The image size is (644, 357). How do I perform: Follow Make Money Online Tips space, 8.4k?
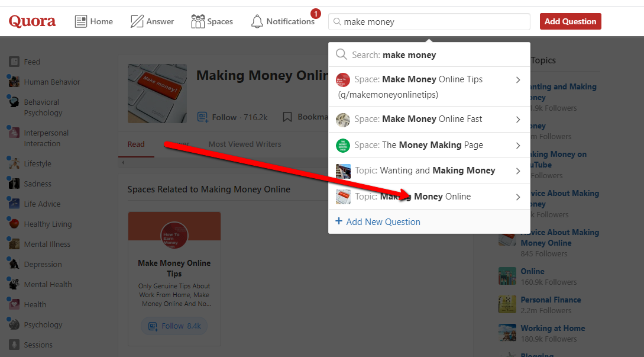pos(174,326)
